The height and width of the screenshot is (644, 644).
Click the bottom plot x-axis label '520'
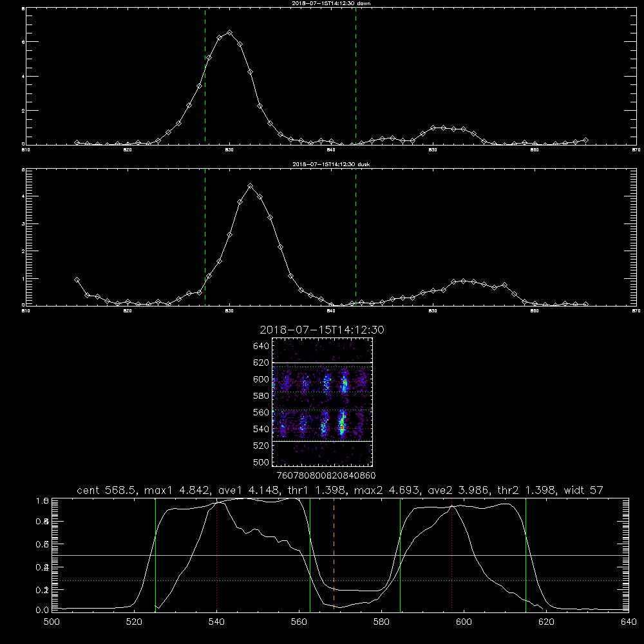(134, 621)
